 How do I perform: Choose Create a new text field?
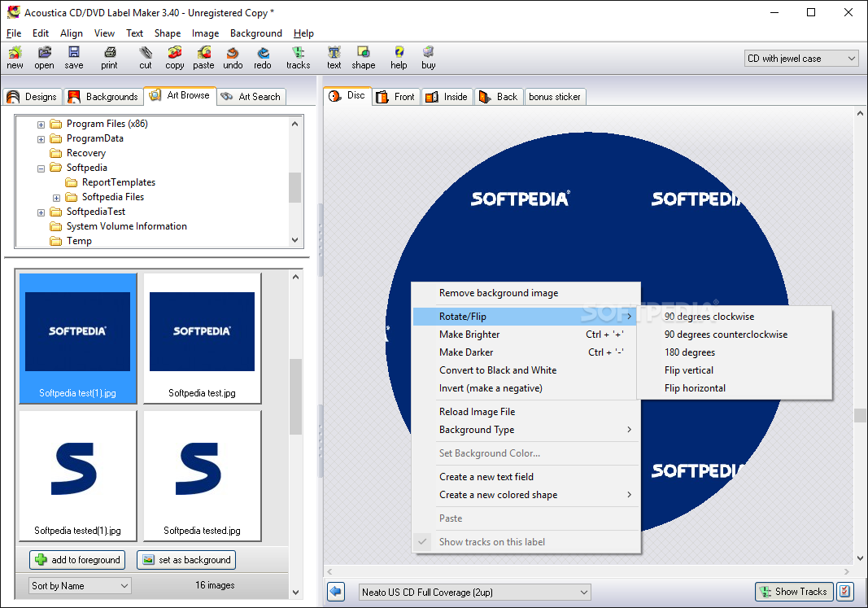[x=526, y=477]
